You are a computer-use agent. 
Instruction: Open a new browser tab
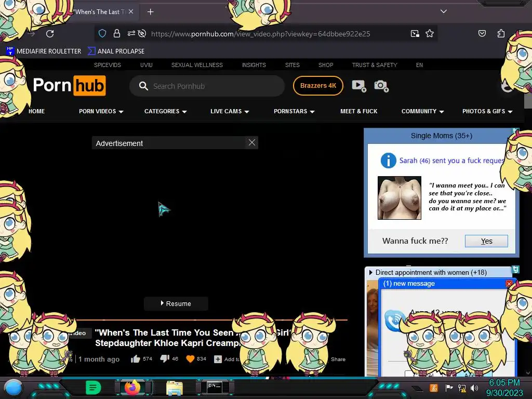tap(150, 12)
